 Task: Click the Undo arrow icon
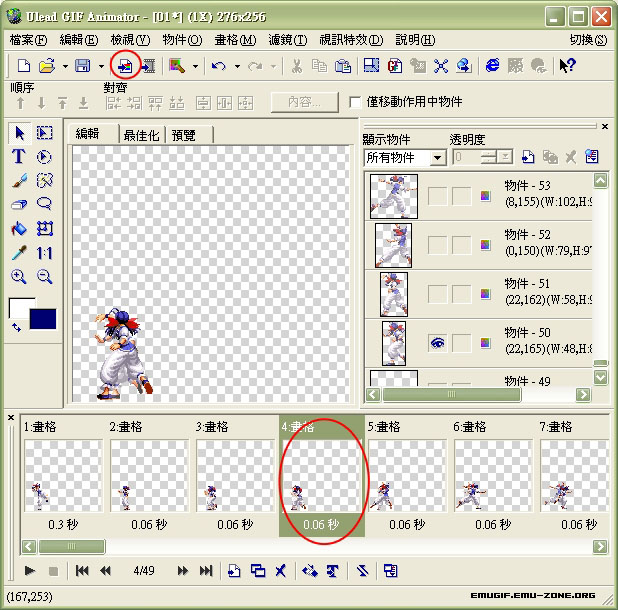pos(218,66)
